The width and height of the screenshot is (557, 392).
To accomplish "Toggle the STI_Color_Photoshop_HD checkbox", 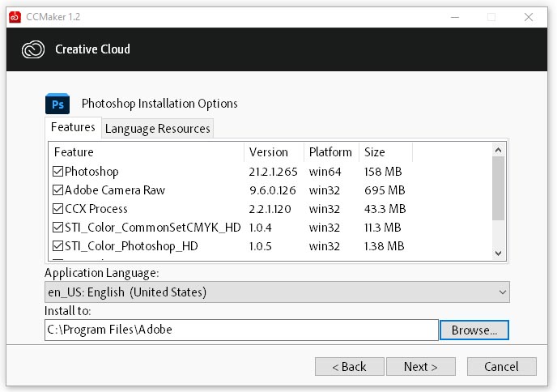I will click(x=57, y=245).
